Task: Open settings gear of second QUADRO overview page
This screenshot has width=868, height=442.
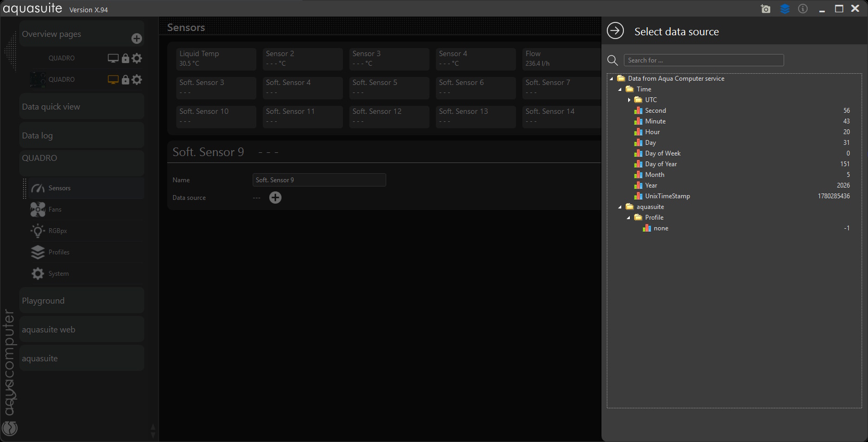Action: (137, 80)
